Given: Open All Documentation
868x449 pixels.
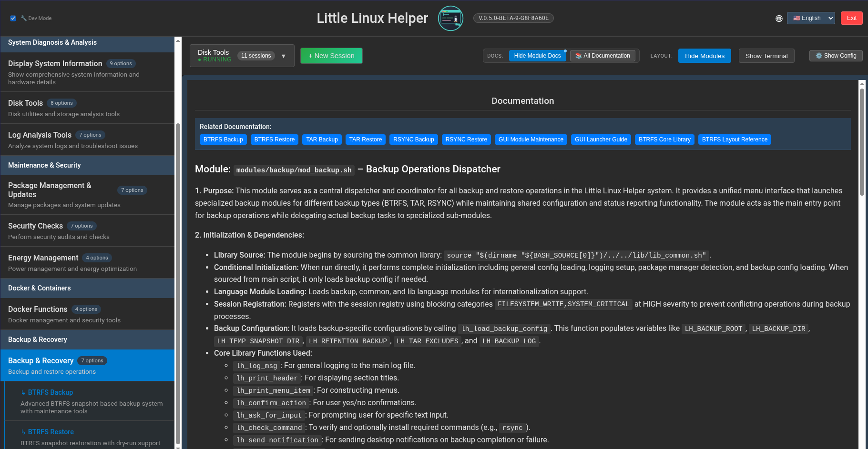Looking at the screenshot, I should pyautogui.click(x=602, y=56).
